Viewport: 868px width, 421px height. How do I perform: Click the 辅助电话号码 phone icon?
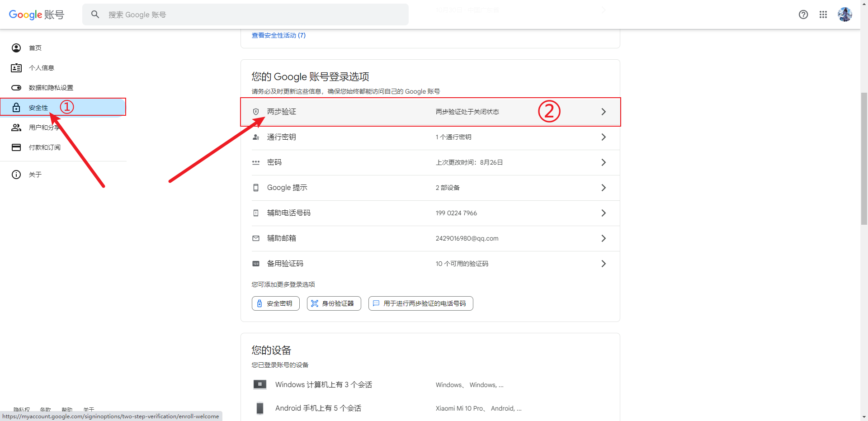point(256,213)
